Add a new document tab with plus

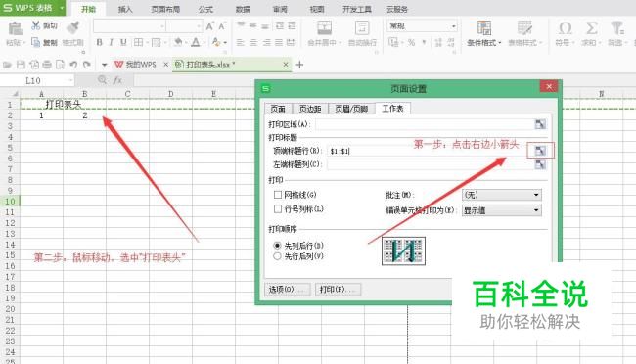[x=299, y=65]
